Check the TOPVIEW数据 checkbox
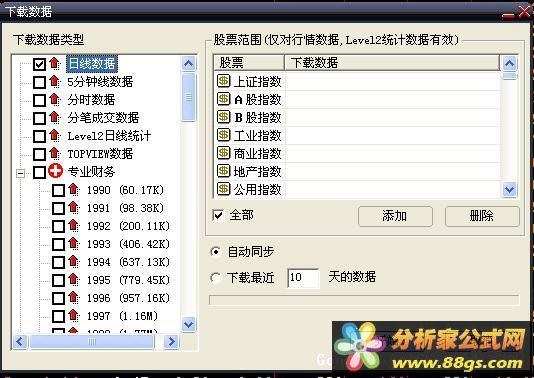The width and height of the screenshot is (534, 378). (x=40, y=154)
